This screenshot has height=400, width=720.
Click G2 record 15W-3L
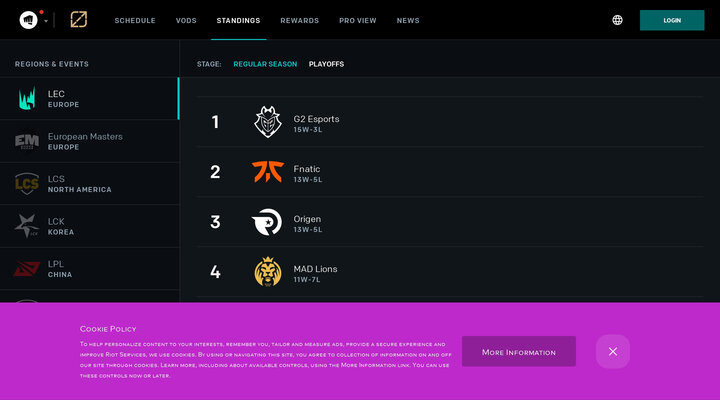coord(308,130)
